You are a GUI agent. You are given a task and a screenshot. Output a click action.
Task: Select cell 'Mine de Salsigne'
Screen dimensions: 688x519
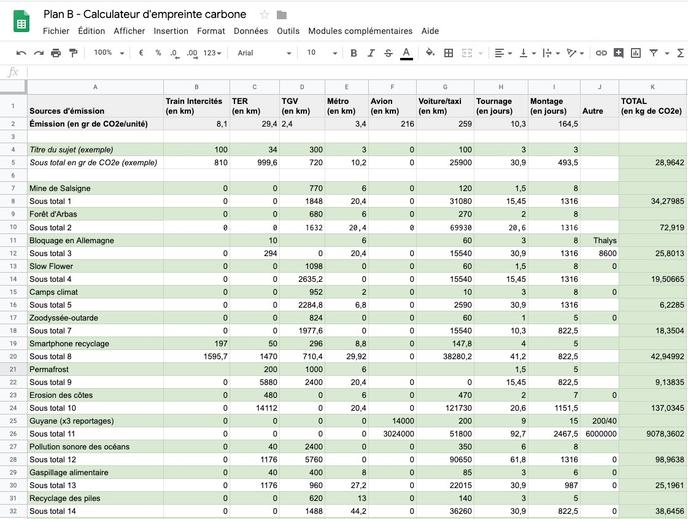click(x=95, y=188)
